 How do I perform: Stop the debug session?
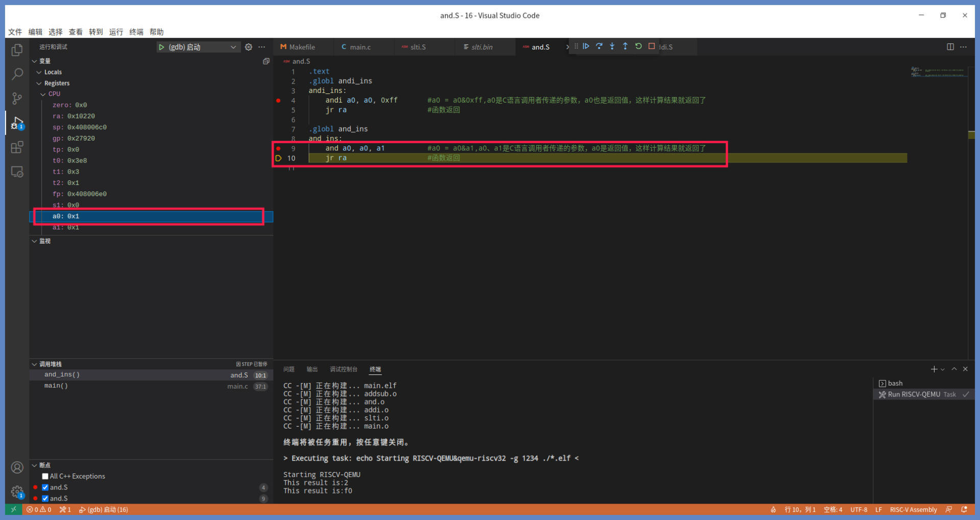pyautogui.click(x=652, y=46)
